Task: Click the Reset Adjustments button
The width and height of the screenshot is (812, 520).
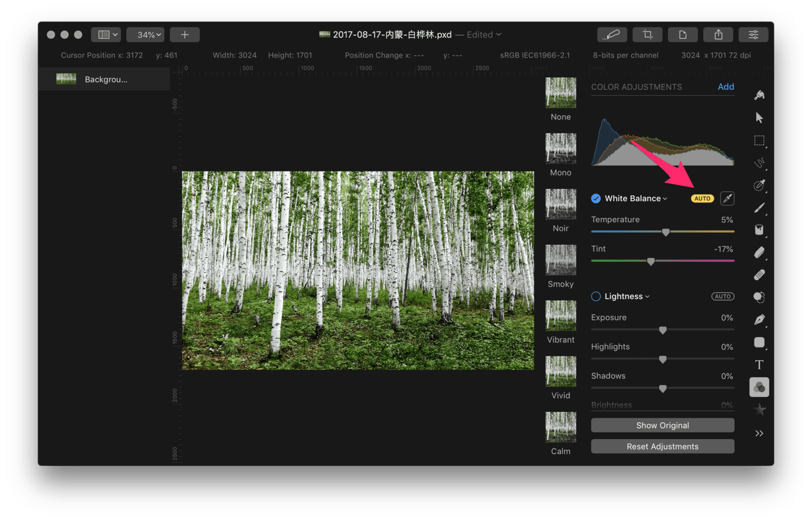Action: pos(662,446)
